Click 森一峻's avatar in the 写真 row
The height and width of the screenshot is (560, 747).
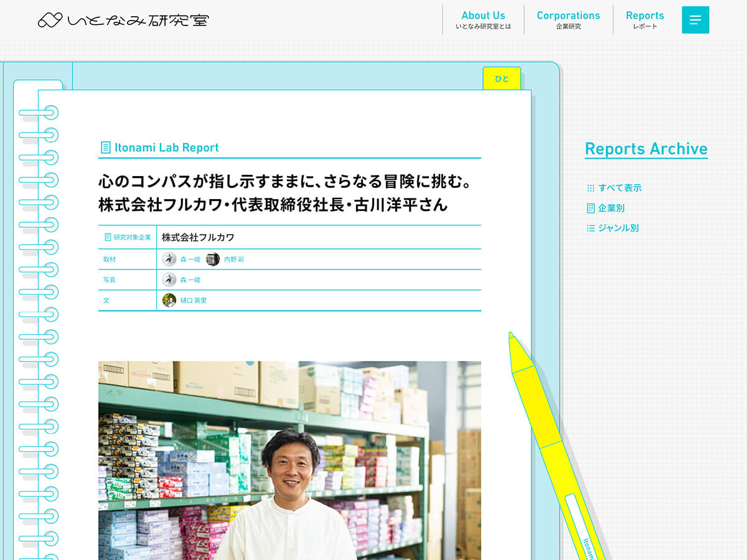click(169, 280)
